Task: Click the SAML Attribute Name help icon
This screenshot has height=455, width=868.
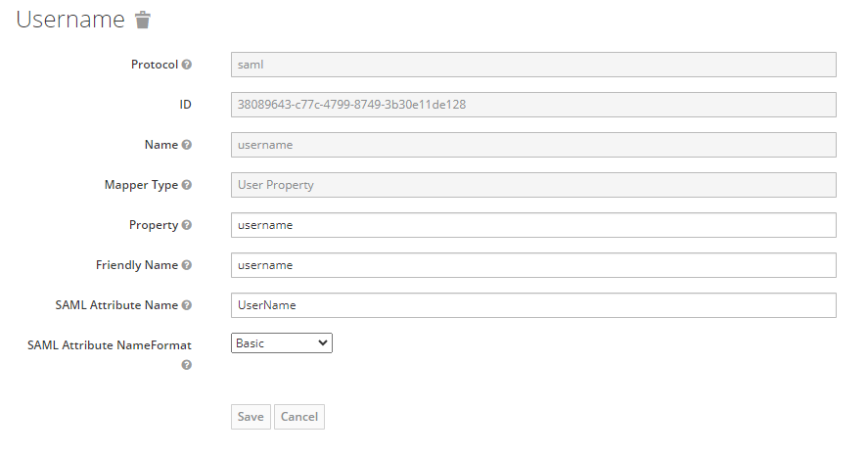Action: [x=187, y=305]
